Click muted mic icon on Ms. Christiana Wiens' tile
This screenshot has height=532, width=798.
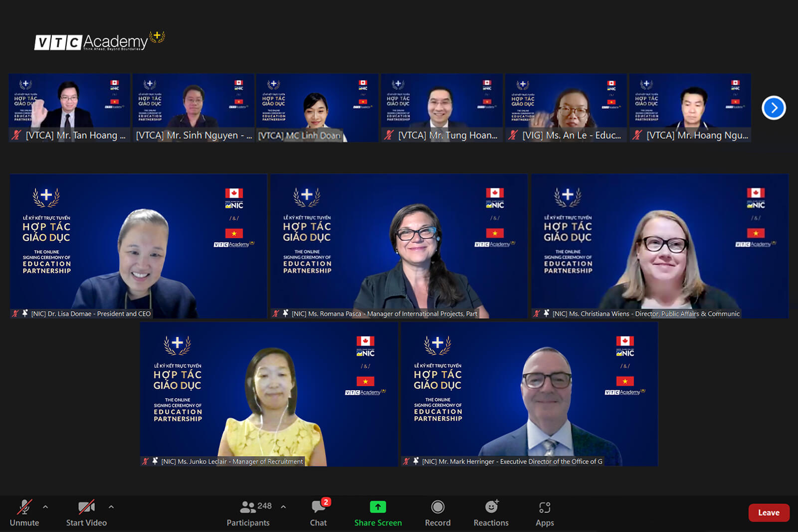tap(537, 314)
